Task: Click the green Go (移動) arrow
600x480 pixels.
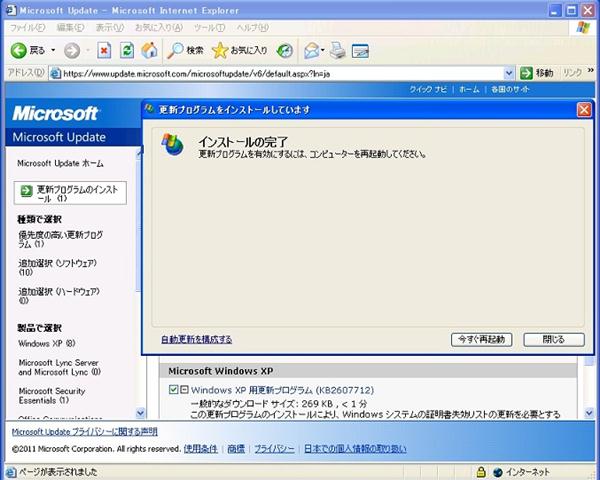Action: point(527,73)
